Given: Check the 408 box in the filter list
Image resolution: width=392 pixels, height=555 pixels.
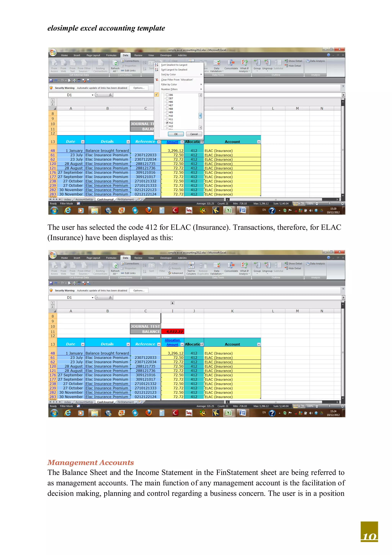Looking at the screenshot, I should pos(167,109).
